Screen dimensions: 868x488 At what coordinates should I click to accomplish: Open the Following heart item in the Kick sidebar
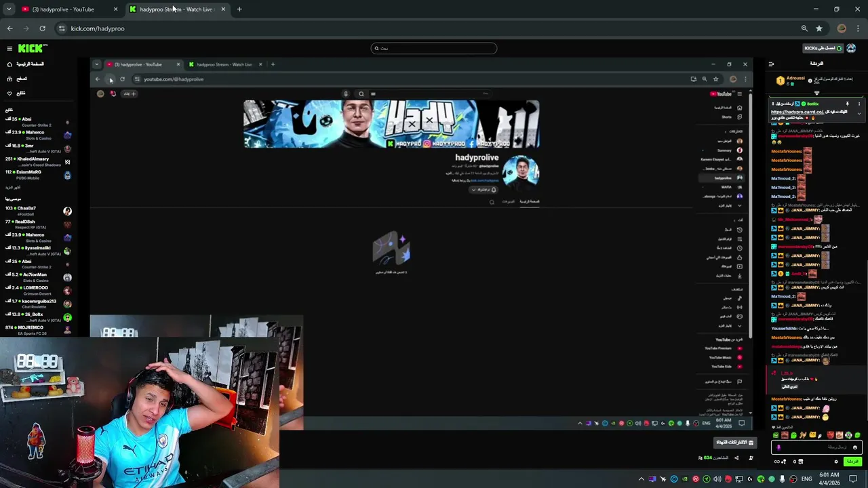17,93
